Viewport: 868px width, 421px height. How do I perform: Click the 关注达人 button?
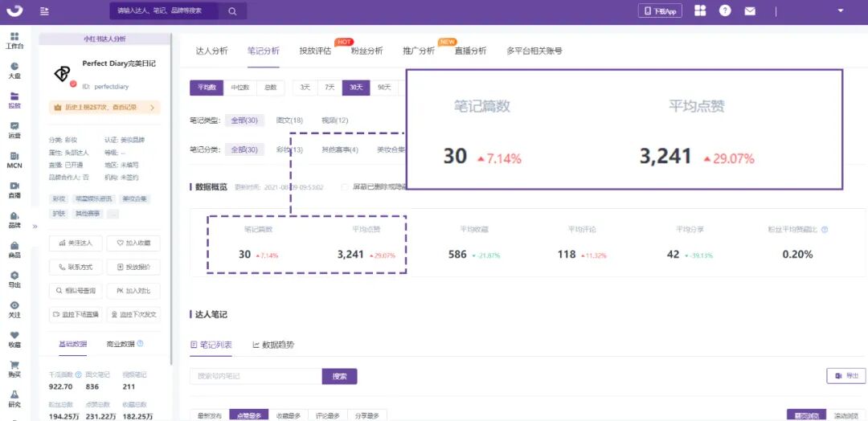76,243
